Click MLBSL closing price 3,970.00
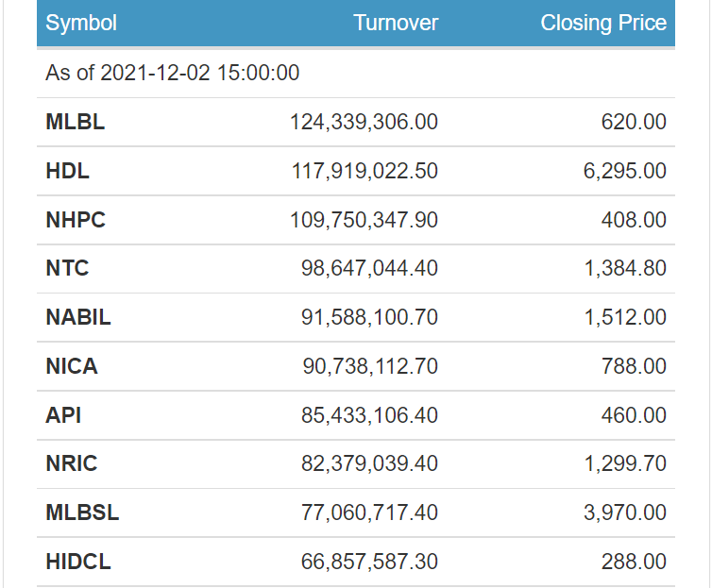Viewport: 712px width, 588px height. [625, 512]
